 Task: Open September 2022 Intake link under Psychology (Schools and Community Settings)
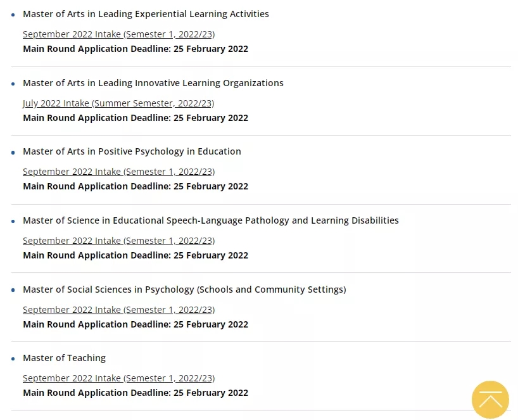(118, 310)
